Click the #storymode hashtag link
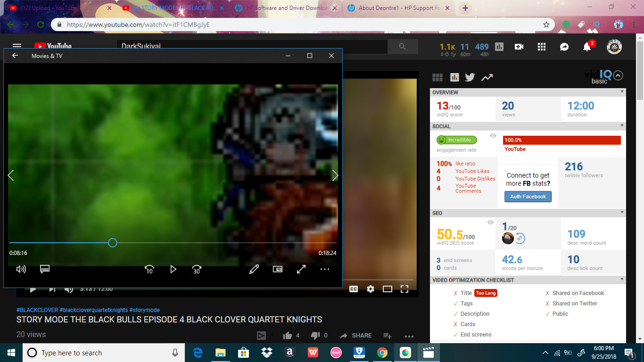The image size is (644, 362). point(145,310)
